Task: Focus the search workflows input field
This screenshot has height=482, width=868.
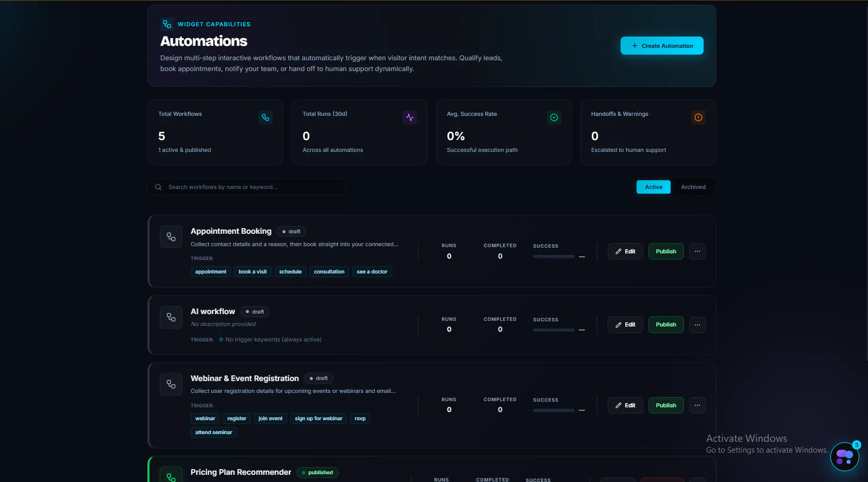Action: coord(246,187)
